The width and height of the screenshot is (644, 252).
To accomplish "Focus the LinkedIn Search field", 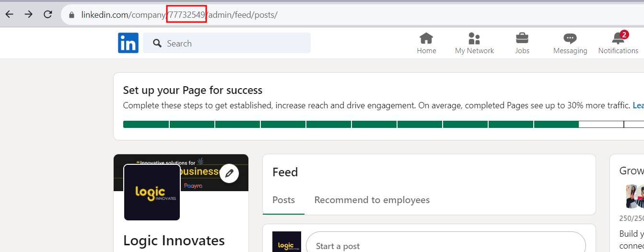I will pos(227,43).
